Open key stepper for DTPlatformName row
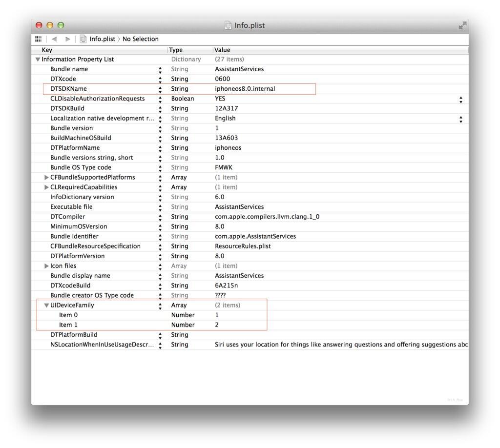This screenshot has height=448, width=500. pos(160,149)
